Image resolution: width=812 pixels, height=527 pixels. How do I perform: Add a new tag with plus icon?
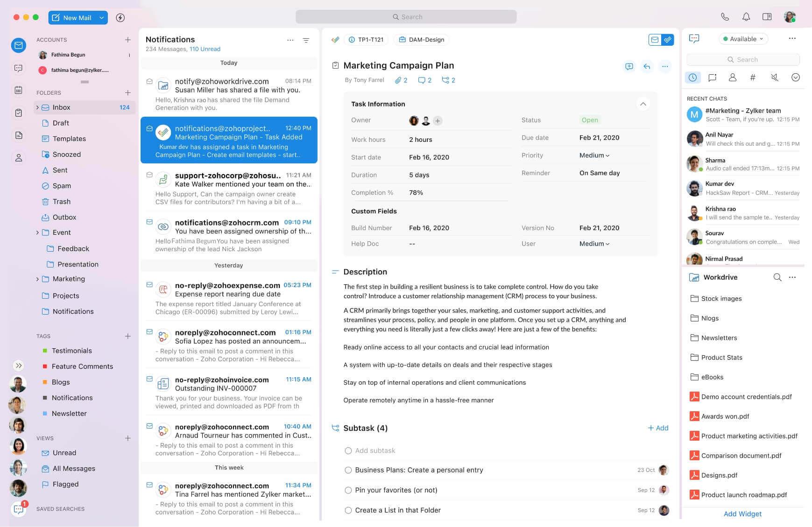[128, 336]
